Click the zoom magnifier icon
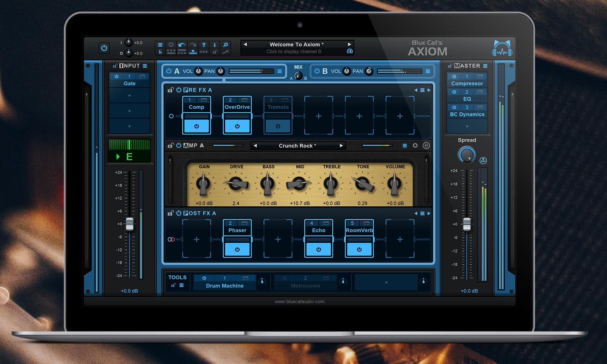This screenshot has width=607, height=364. click(226, 45)
